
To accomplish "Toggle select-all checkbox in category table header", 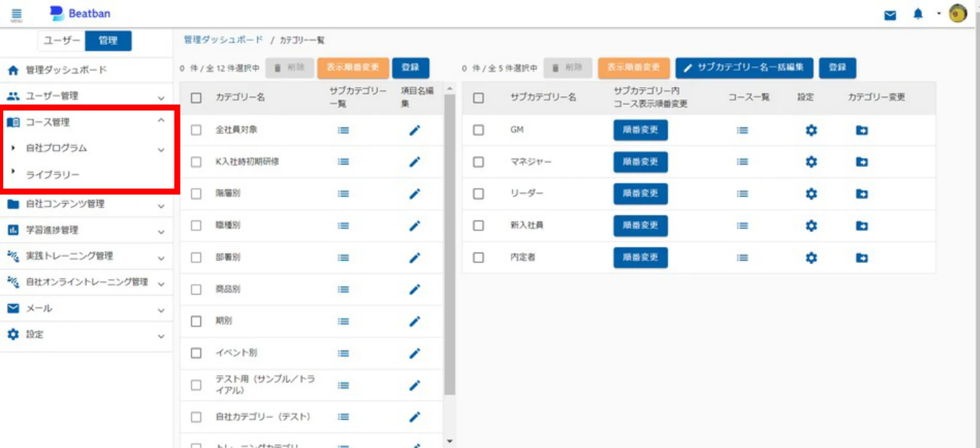I will coord(197,98).
